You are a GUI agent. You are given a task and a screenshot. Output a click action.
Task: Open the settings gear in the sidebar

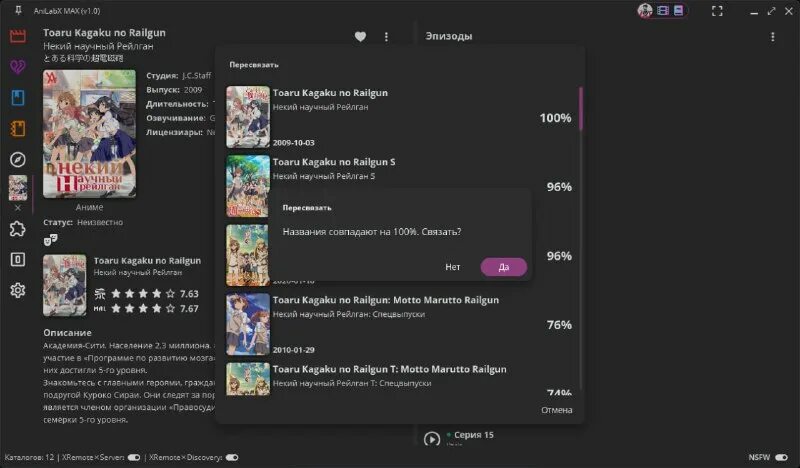(x=18, y=290)
